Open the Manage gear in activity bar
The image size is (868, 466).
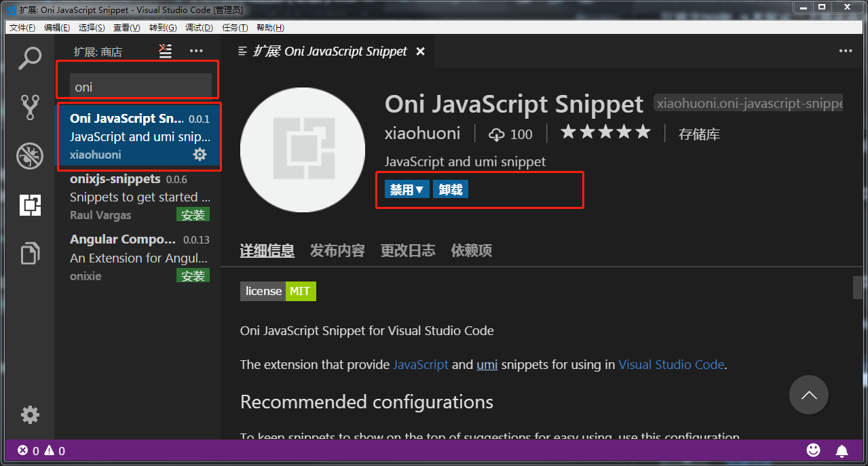[x=30, y=414]
